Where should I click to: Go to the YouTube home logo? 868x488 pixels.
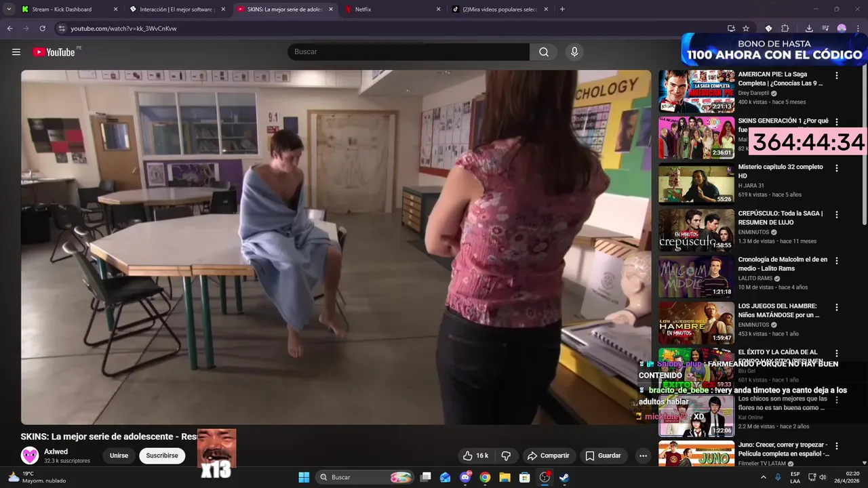[x=54, y=52]
